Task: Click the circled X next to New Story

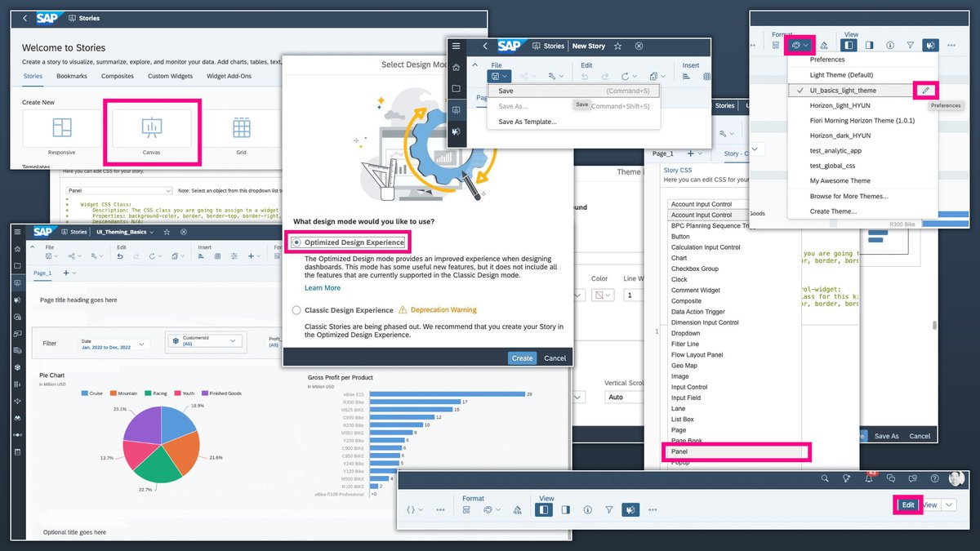Action: 639,46
